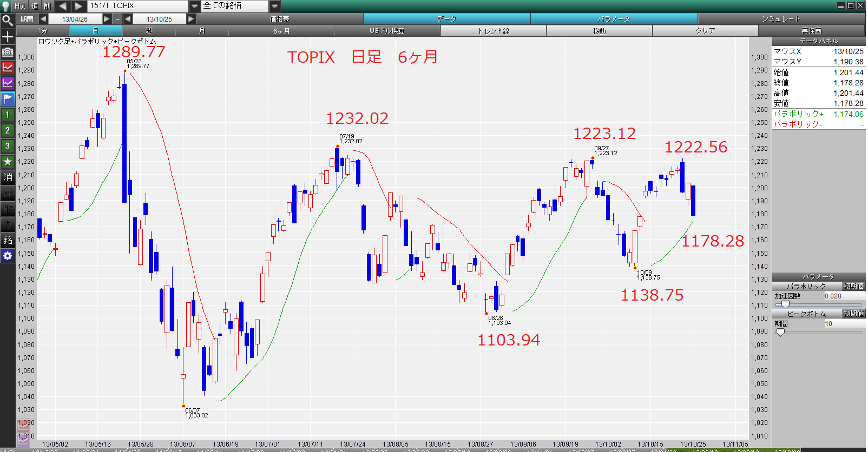The image size is (868, 452).
Task: Step start date 13/04/26 forward
Action: click(x=107, y=19)
